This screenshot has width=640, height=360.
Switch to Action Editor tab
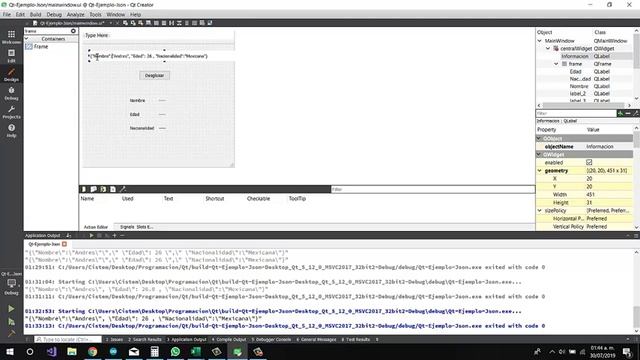(x=96, y=227)
